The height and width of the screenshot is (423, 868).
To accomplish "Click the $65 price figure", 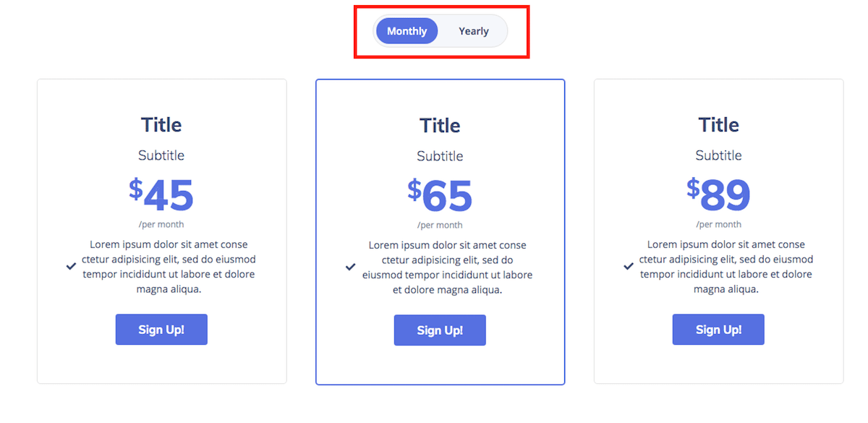I will coord(440,196).
